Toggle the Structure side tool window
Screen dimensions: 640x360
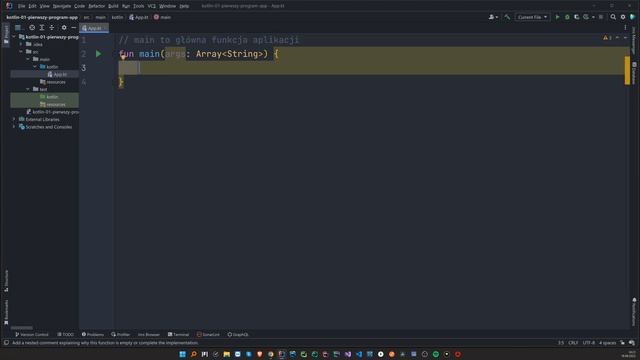point(6,281)
